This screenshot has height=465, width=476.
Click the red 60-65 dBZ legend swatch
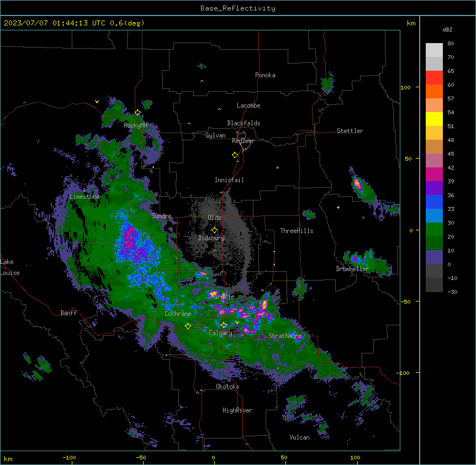[434, 78]
